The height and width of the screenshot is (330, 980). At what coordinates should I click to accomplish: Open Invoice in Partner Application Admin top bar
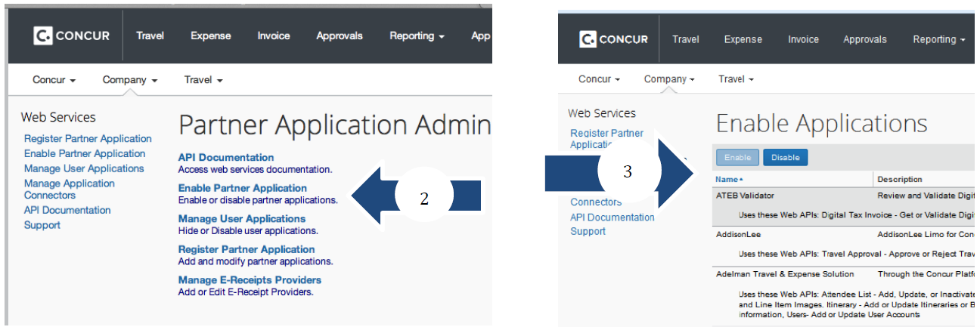click(x=274, y=35)
